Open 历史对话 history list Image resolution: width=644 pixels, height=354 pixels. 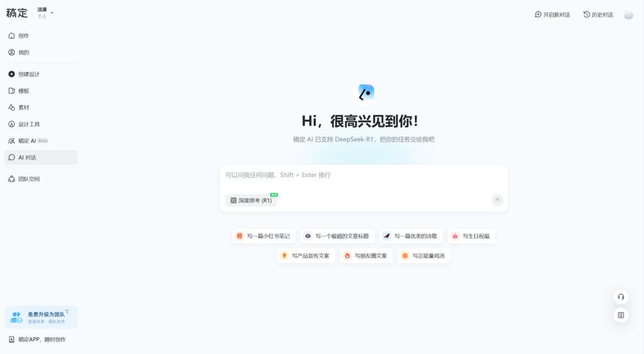click(x=598, y=15)
